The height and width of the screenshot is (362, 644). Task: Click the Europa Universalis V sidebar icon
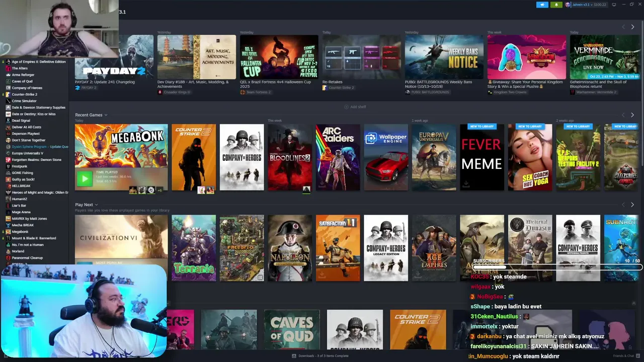pos(8,153)
